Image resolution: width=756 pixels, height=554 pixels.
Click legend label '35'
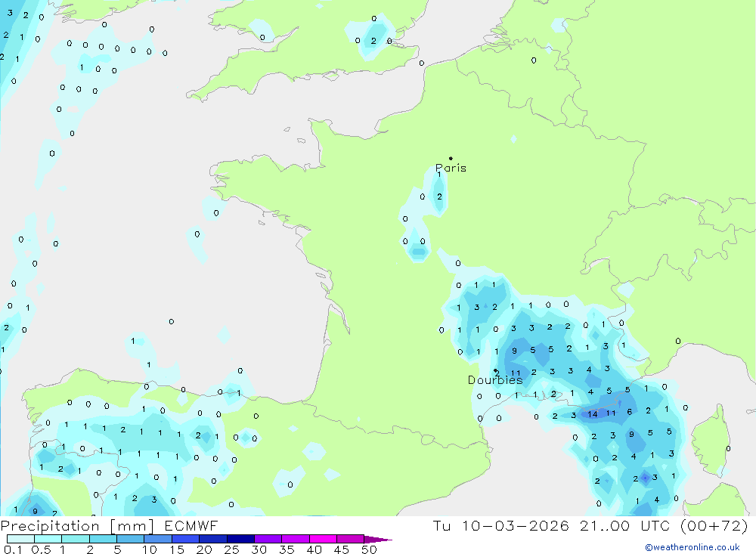287,549
